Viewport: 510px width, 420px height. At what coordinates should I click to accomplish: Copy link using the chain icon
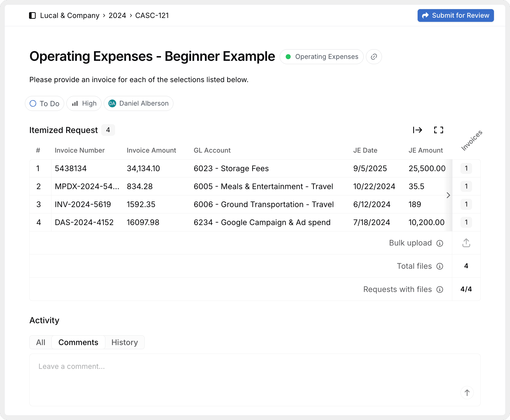pyautogui.click(x=374, y=57)
